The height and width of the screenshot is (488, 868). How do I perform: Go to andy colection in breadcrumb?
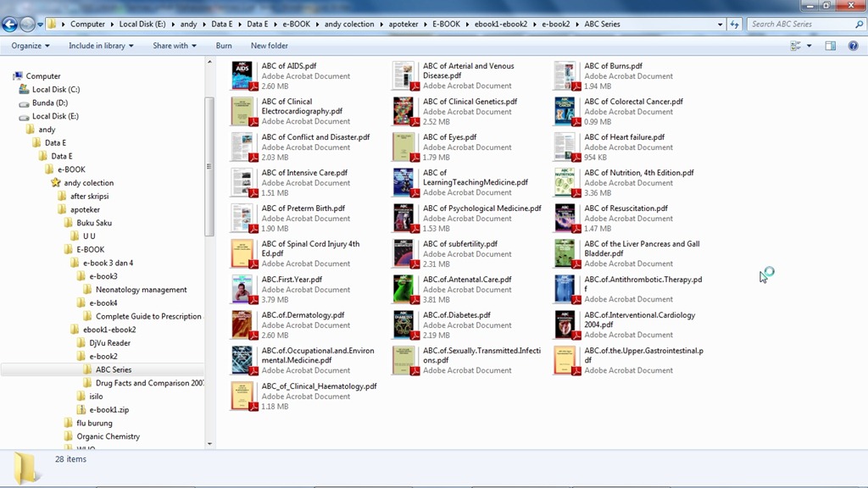coord(349,25)
